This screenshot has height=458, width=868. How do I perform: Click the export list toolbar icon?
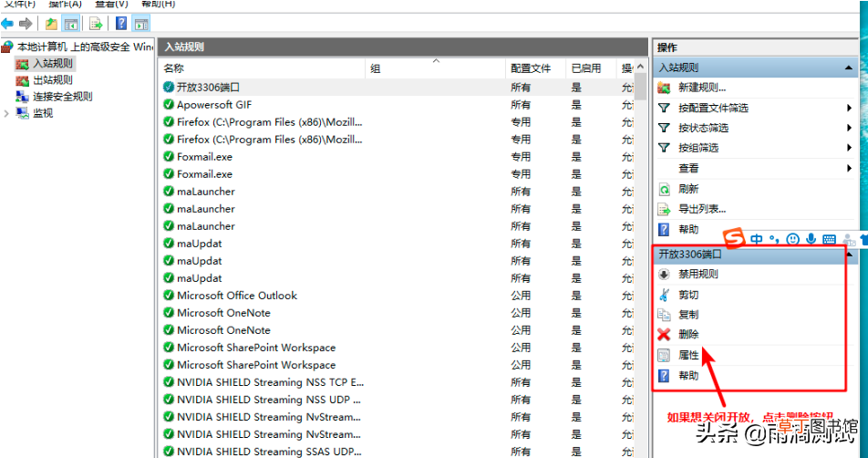click(96, 24)
